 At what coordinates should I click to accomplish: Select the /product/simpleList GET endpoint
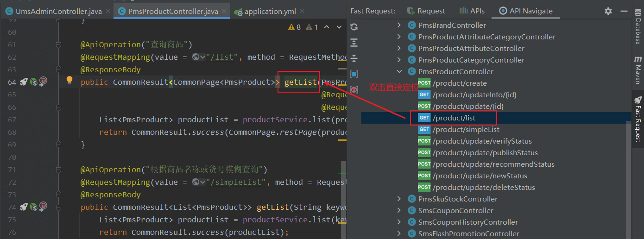tap(465, 130)
